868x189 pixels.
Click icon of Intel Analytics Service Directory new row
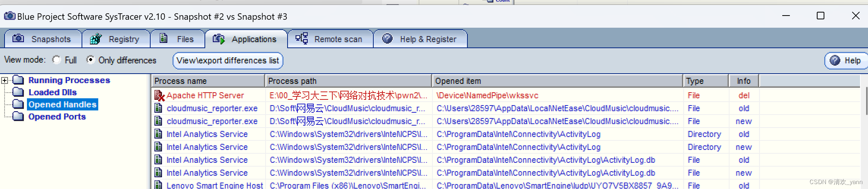(x=159, y=147)
